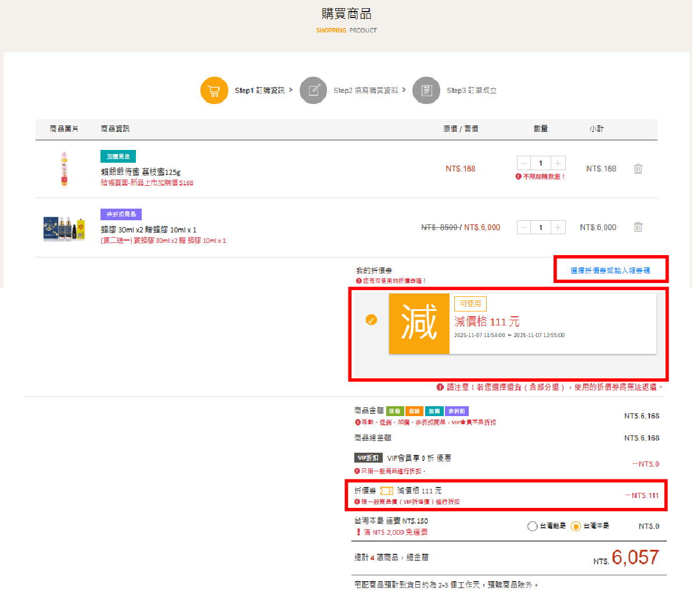Click the Step3 order clipboard icon

coord(426,91)
